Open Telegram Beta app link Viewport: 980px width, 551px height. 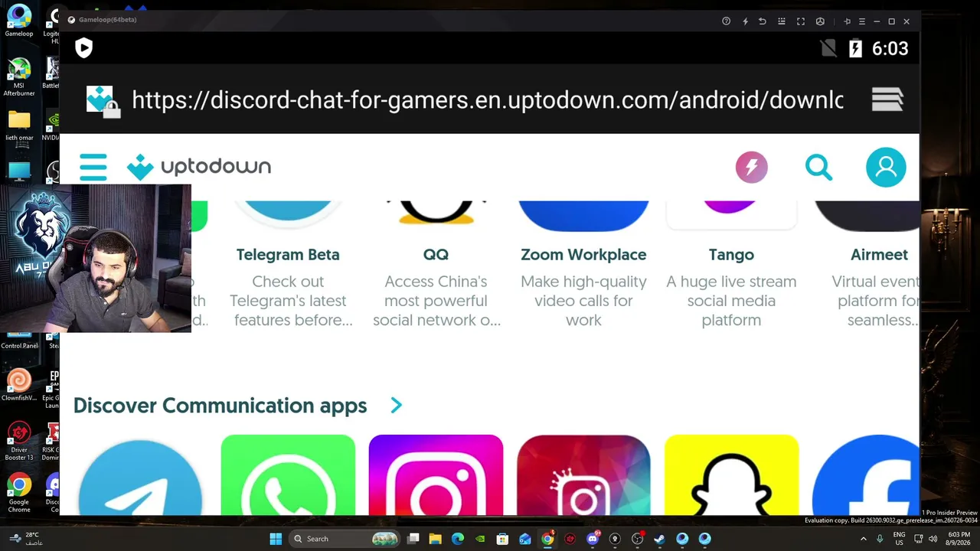[288, 255]
